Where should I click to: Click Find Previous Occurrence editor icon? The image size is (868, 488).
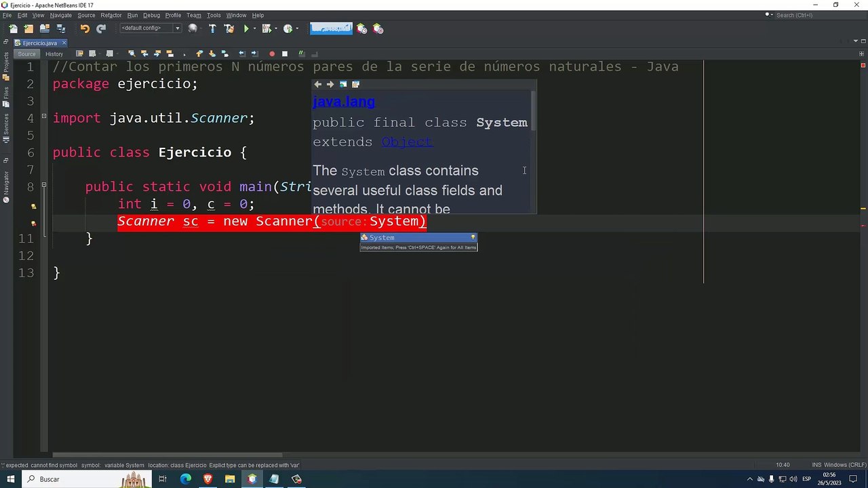coord(144,54)
